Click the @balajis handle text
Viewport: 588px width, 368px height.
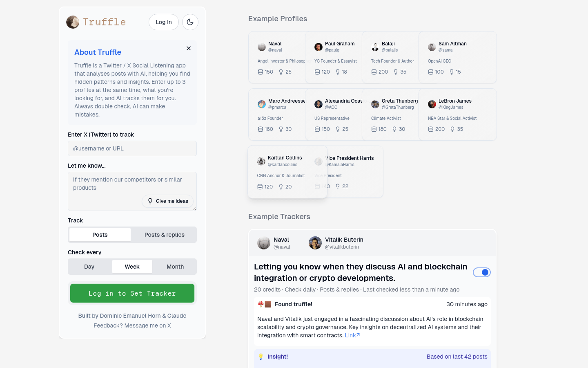point(390,50)
